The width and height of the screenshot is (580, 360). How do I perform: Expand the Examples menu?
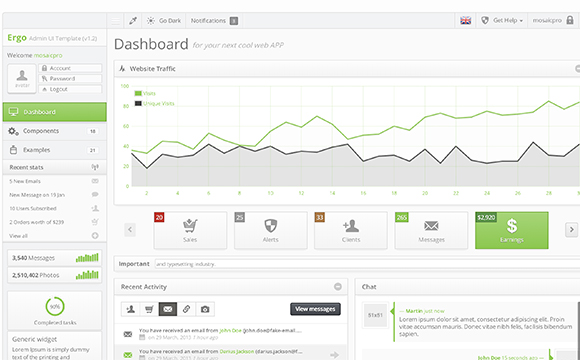(x=54, y=150)
